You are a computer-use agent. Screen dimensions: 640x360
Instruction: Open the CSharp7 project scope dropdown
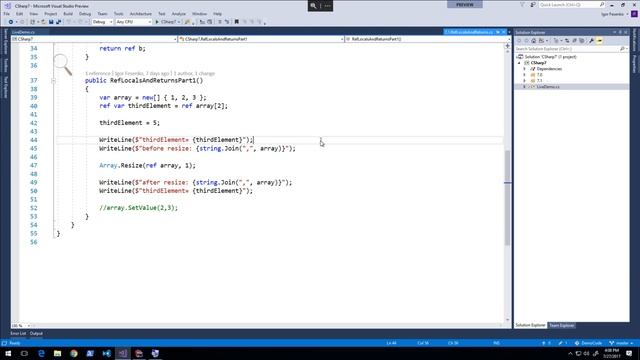[94, 39]
